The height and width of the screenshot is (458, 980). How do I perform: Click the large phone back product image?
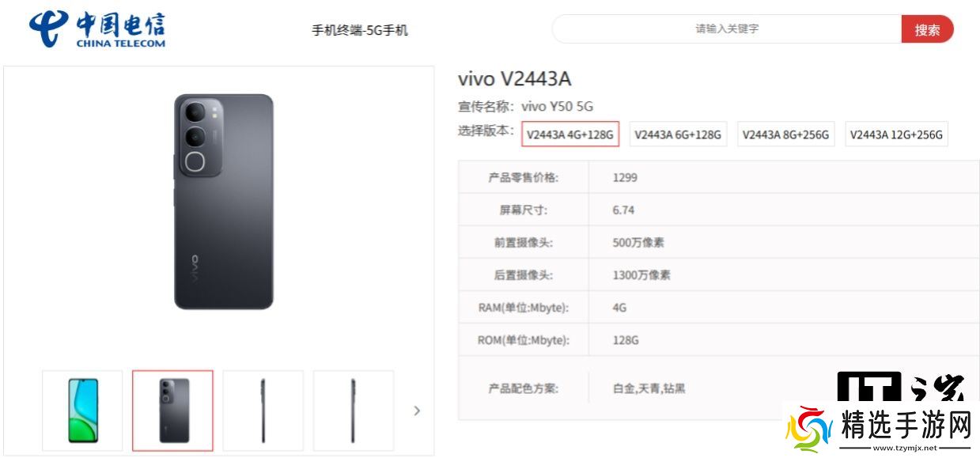(224, 202)
